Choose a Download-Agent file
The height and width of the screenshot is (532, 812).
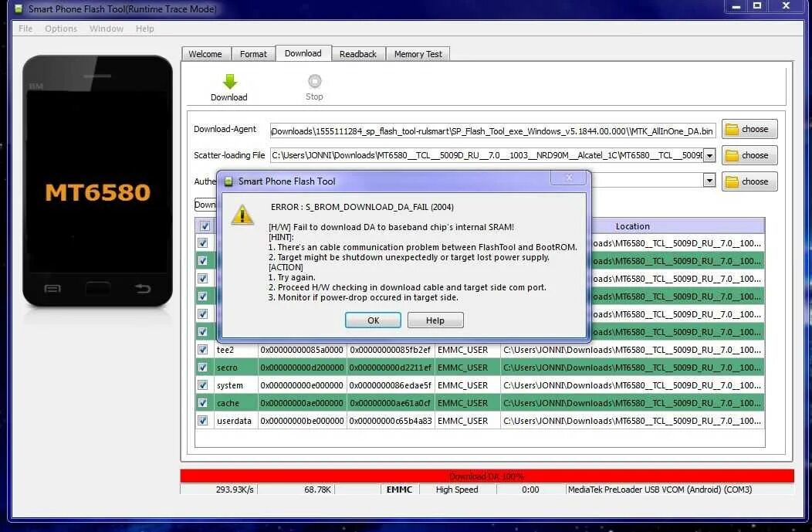pos(749,129)
